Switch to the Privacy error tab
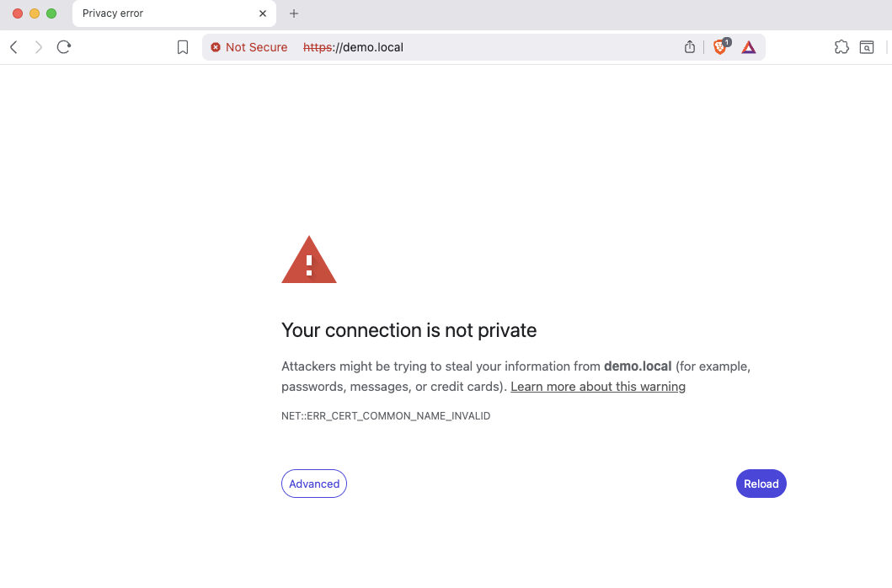892x588 pixels. [135, 13]
